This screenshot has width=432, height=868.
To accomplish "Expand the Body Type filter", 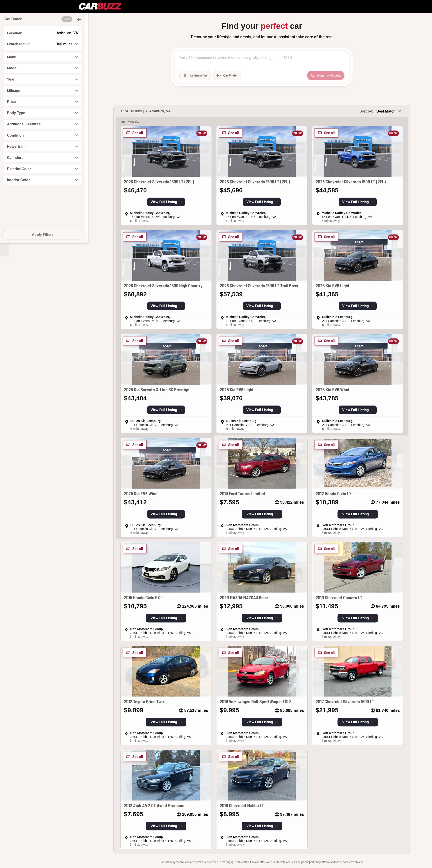I will coord(43,113).
